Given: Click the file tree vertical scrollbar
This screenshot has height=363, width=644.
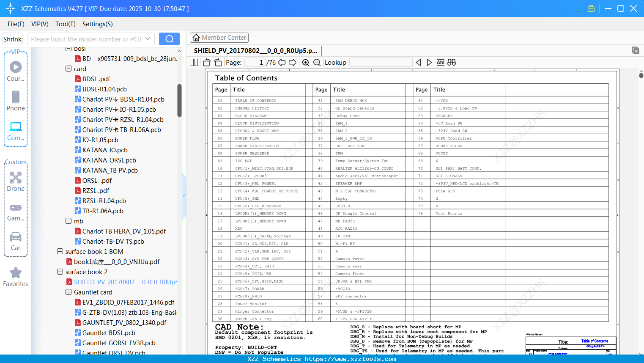Looking at the screenshot, I should [179, 100].
